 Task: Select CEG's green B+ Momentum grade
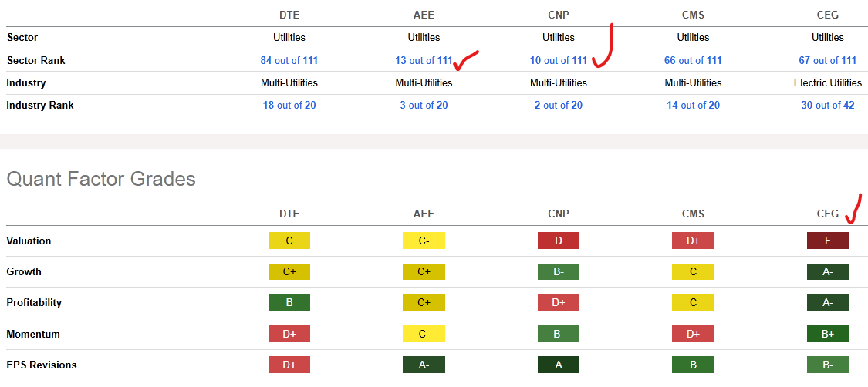click(x=827, y=334)
